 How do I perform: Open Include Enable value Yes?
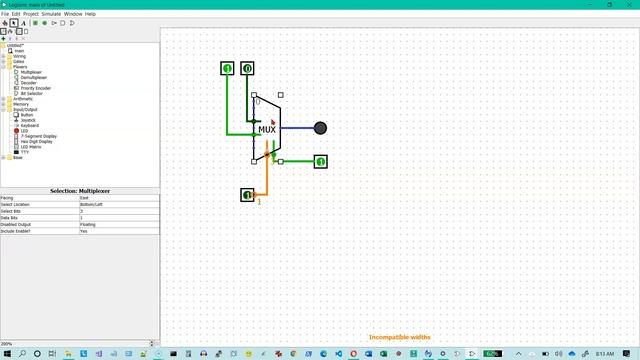pos(119,231)
